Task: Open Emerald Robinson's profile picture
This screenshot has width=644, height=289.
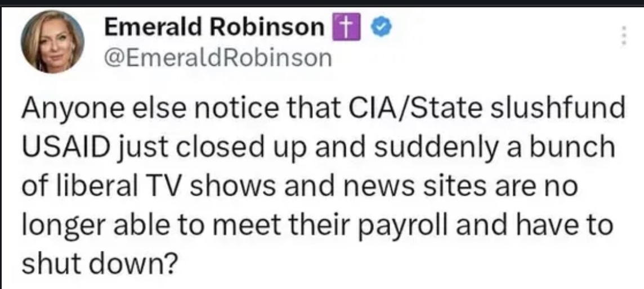Action: click(52, 42)
